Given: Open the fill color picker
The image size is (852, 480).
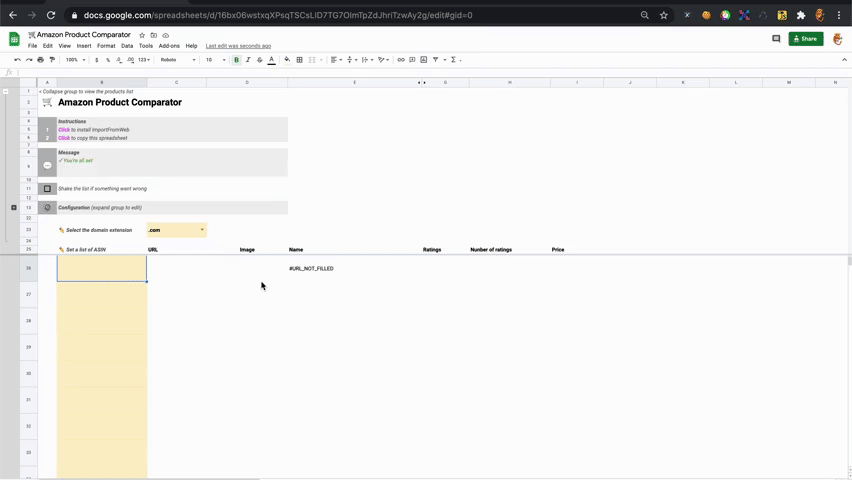Looking at the screenshot, I should click(x=287, y=60).
